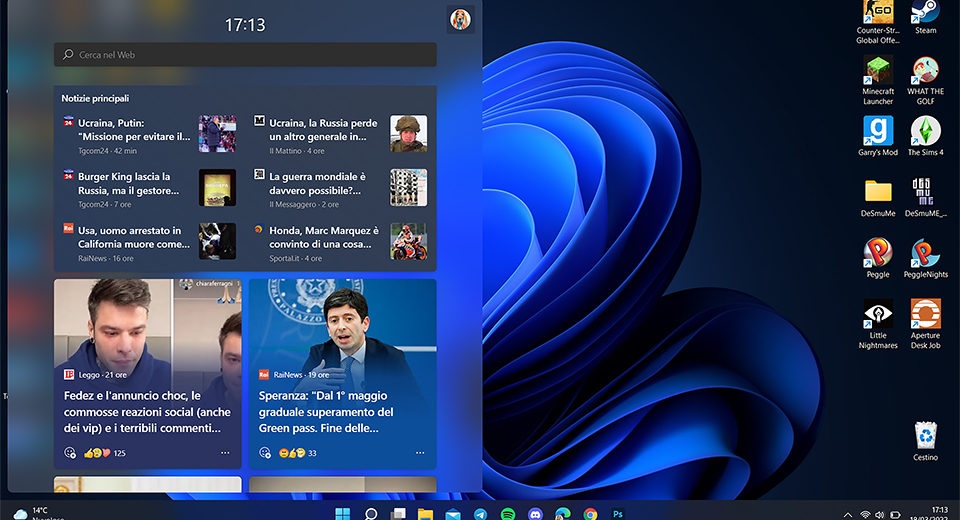The width and height of the screenshot is (960, 520).
Task: Select the Peggle desktop icon
Action: pos(878,254)
